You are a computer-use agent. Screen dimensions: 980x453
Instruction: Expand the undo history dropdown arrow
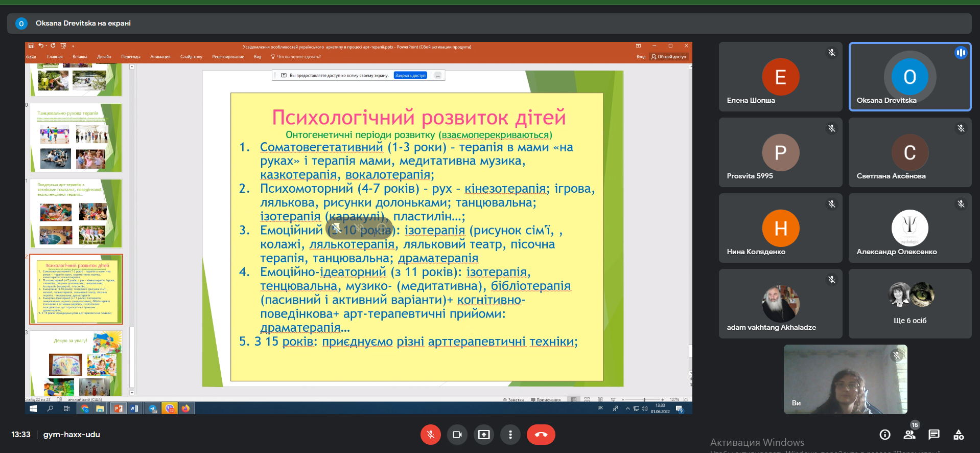[46, 46]
